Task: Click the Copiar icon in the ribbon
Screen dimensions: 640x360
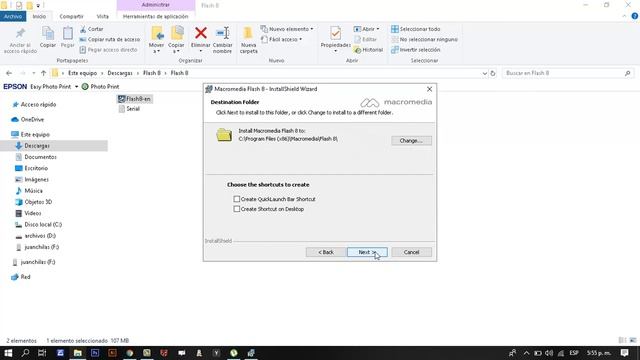Action: tap(48, 33)
